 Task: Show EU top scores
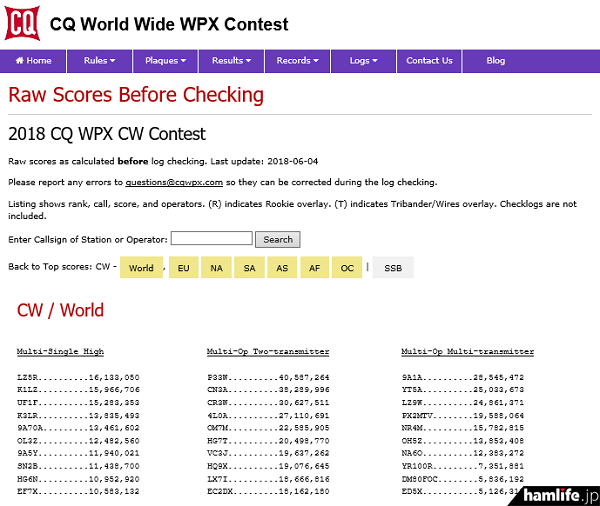183,268
